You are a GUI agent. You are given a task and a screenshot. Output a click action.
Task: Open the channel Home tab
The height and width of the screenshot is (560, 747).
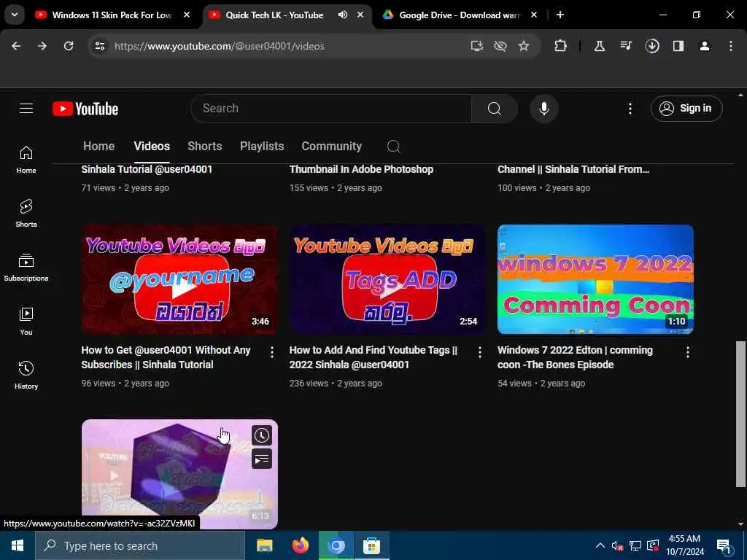[98, 146]
